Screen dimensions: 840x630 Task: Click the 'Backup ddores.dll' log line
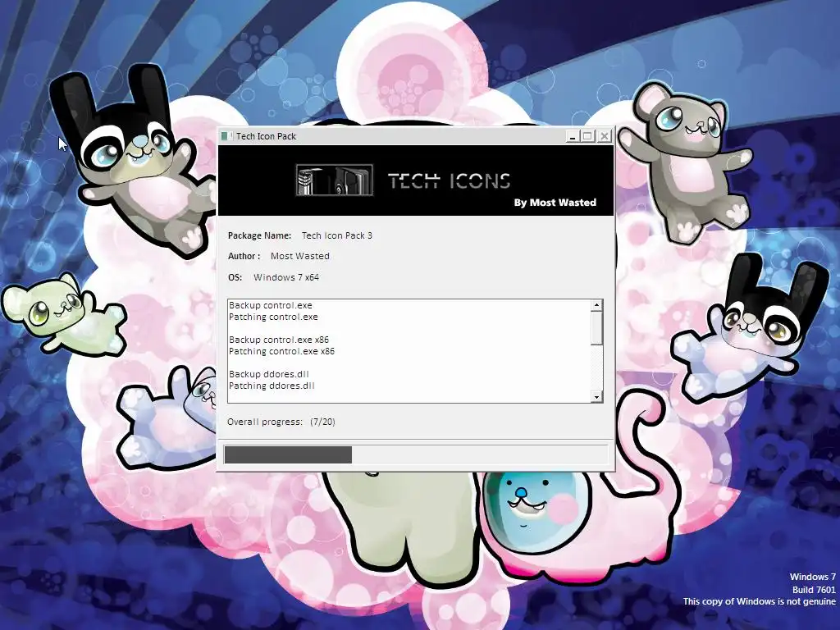pos(269,374)
